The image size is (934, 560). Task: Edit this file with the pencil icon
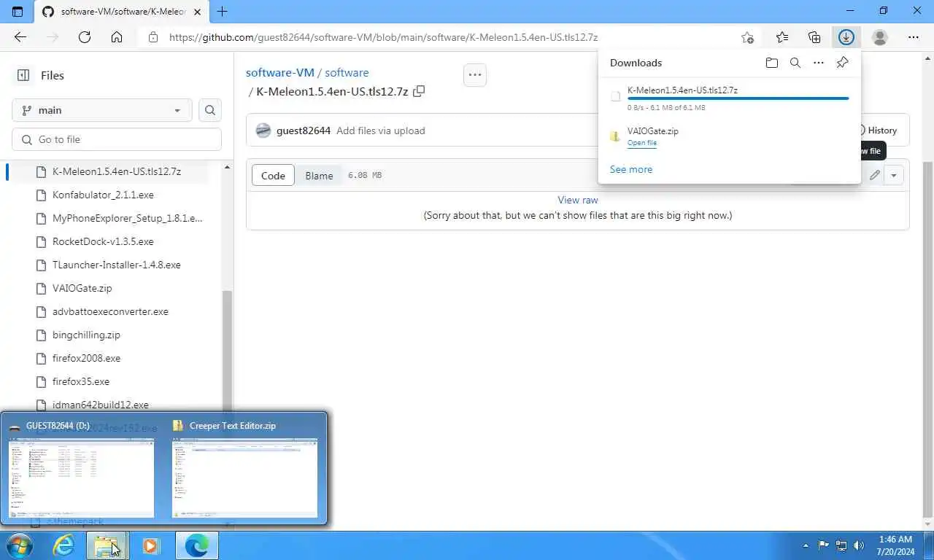pos(874,175)
